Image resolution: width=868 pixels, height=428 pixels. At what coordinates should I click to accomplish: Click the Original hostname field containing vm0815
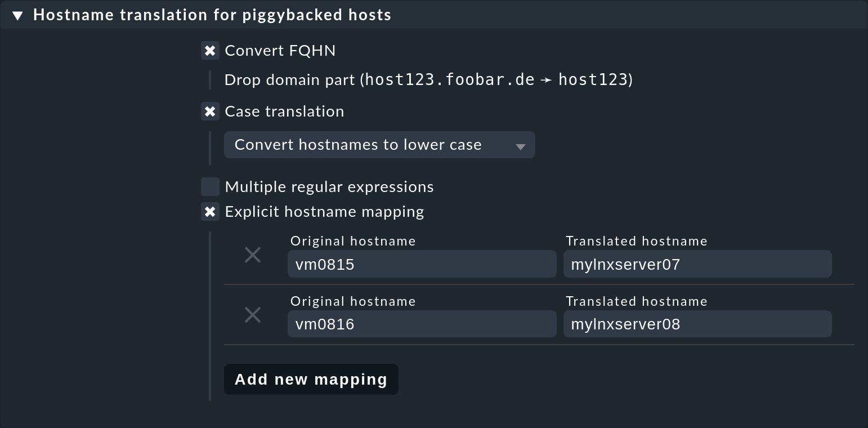422,264
